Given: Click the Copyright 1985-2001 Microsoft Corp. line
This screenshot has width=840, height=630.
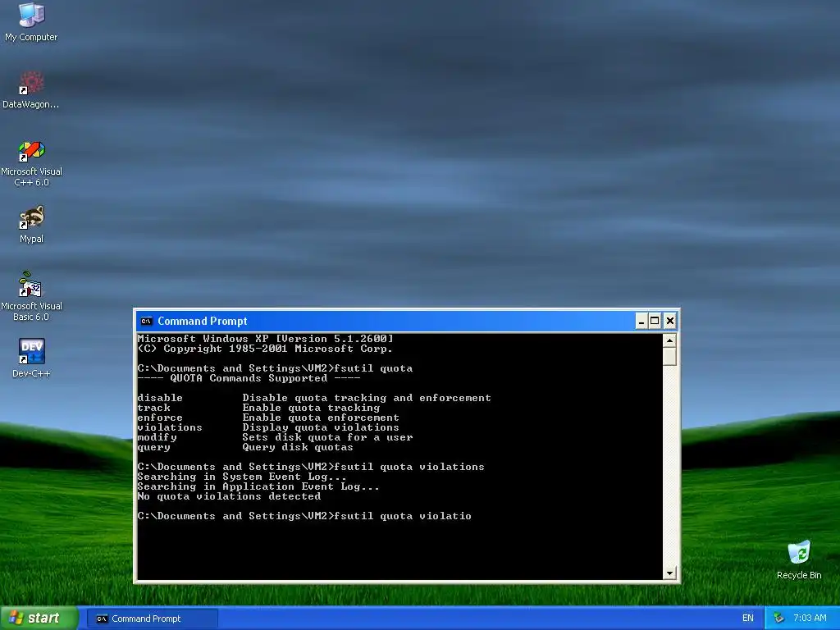Looking at the screenshot, I should 265,349.
